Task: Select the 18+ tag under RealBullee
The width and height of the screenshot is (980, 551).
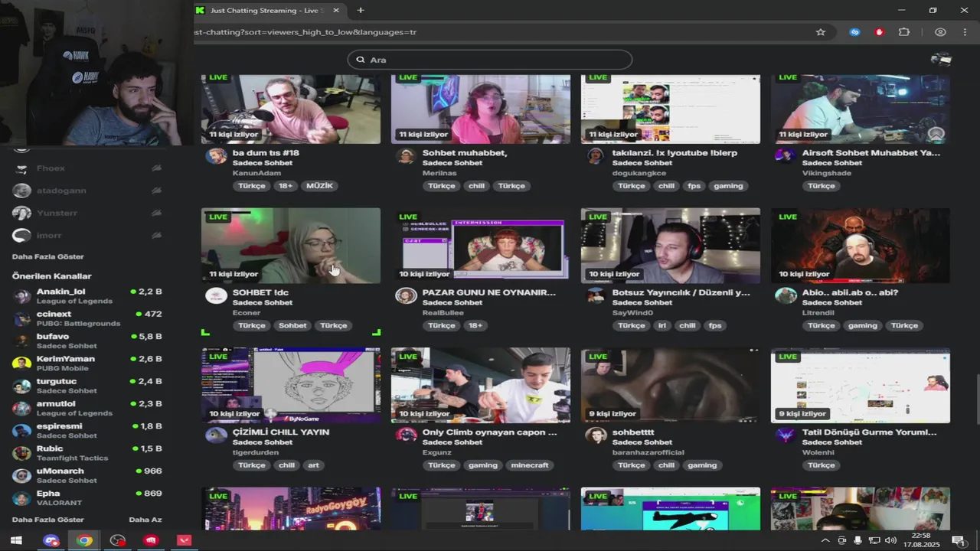Action: point(475,325)
